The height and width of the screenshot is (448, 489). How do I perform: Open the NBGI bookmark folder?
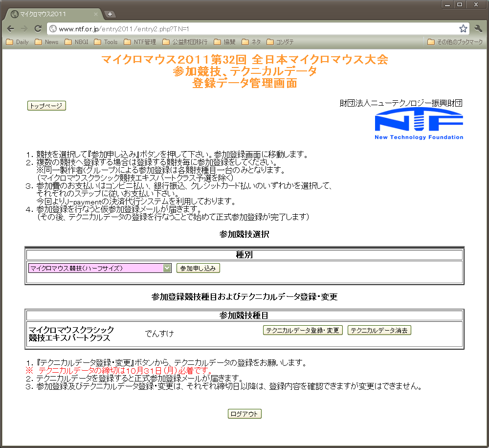[76, 42]
